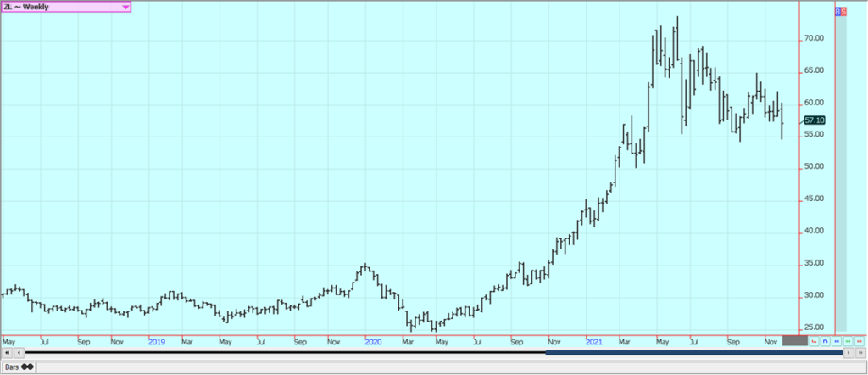Step chart forward with single right arrow

click(849, 353)
